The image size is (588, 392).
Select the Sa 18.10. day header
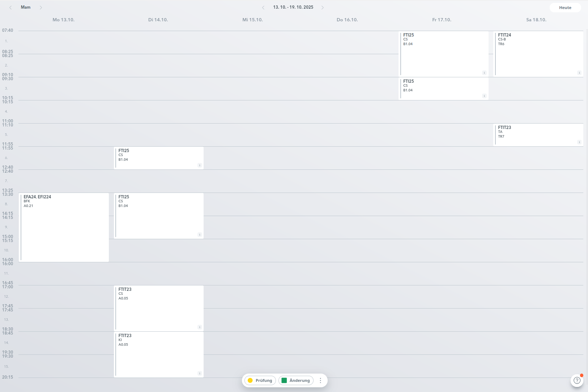(x=536, y=20)
